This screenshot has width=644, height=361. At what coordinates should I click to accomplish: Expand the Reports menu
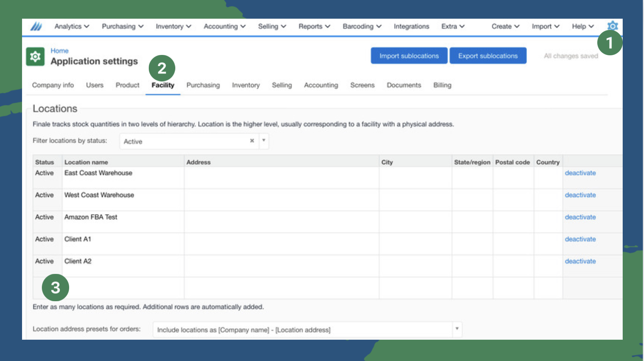314,27
